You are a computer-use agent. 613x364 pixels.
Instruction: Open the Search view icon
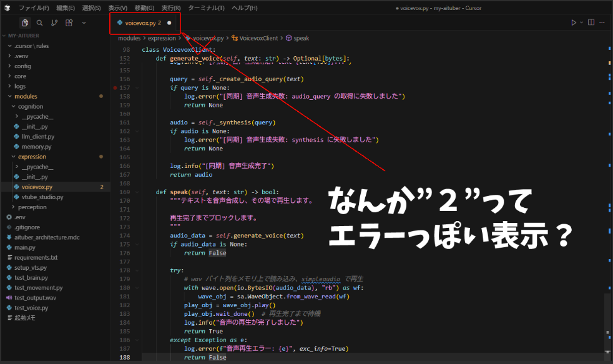[39, 22]
